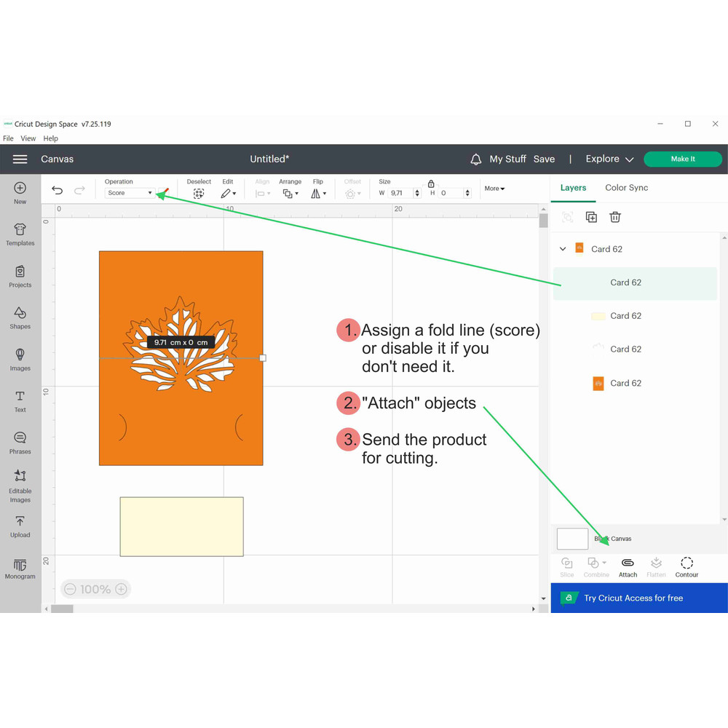The image size is (728, 728).
Task: Open the hamburger main menu
Action: point(20,159)
